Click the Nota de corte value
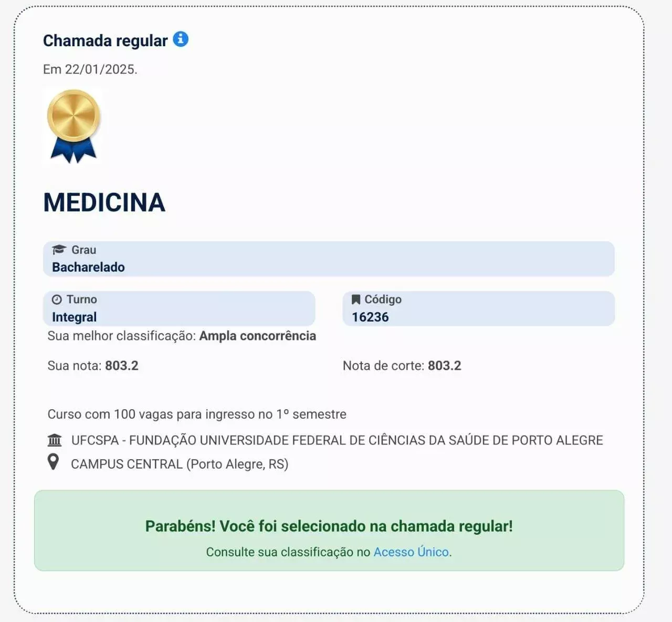The height and width of the screenshot is (622, 672). [x=444, y=366]
